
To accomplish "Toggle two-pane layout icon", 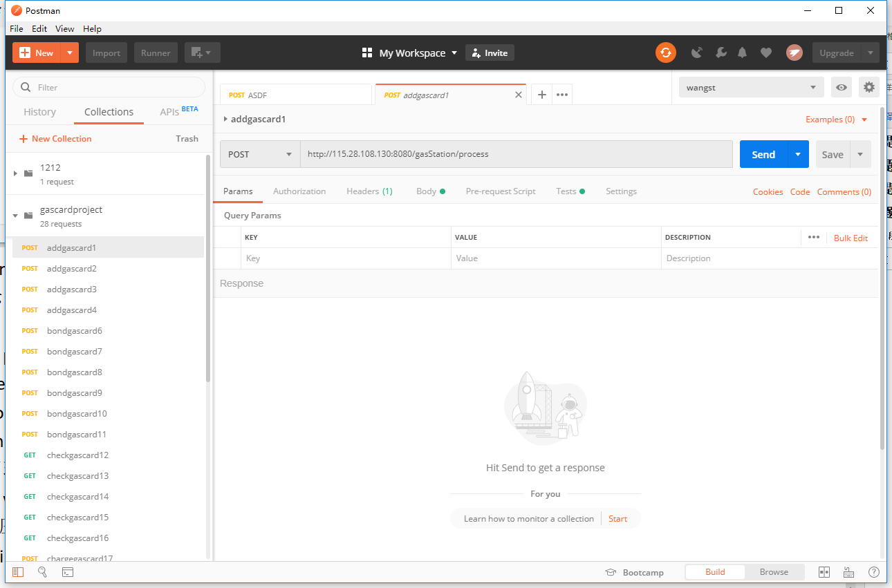I will pyautogui.click(x=824, y=572).
